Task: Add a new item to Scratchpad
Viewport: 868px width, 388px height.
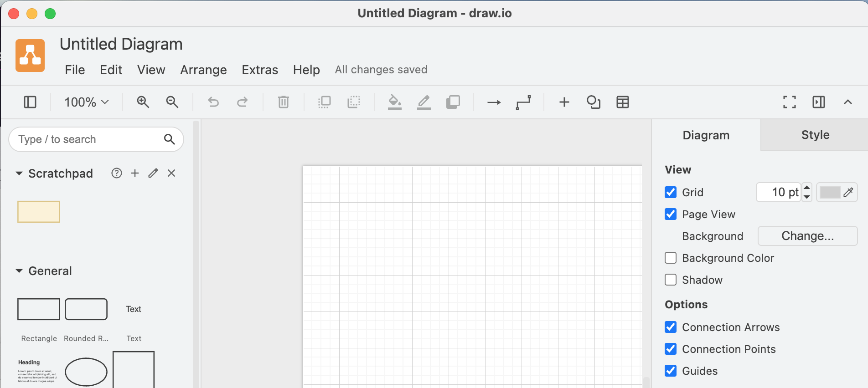Action: [135, 173]
